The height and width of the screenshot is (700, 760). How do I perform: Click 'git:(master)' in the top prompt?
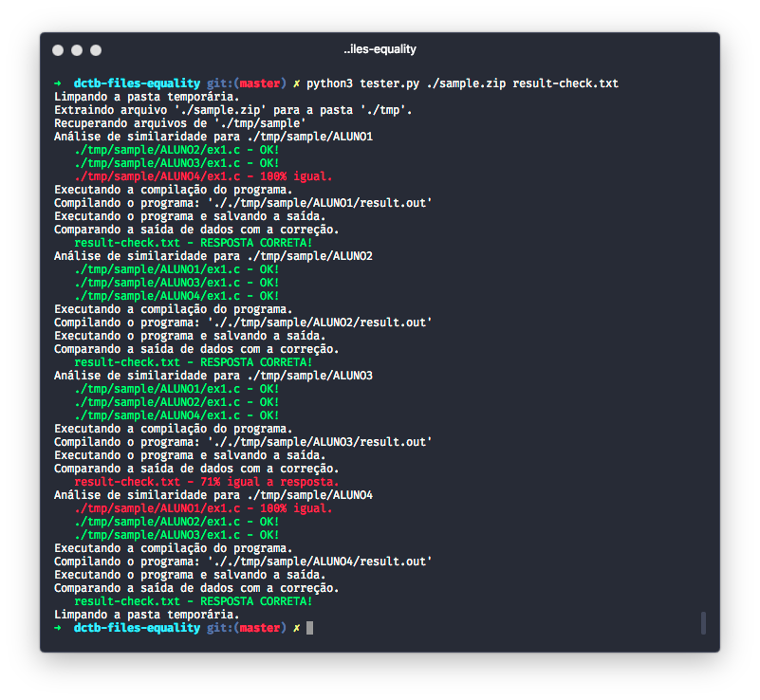(247, 83)
